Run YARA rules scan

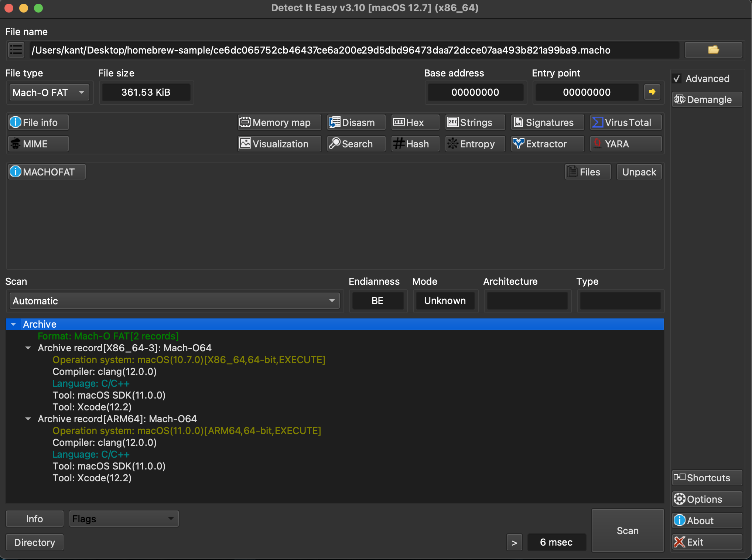click(x=626, y=144)
